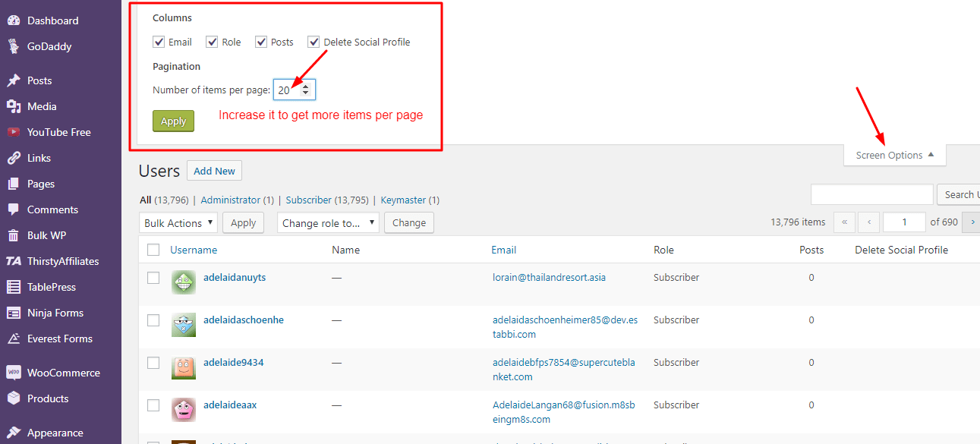Click the Search Users button
The width and height of the screenshot is (980, 444).
click(x=959, y=194)
